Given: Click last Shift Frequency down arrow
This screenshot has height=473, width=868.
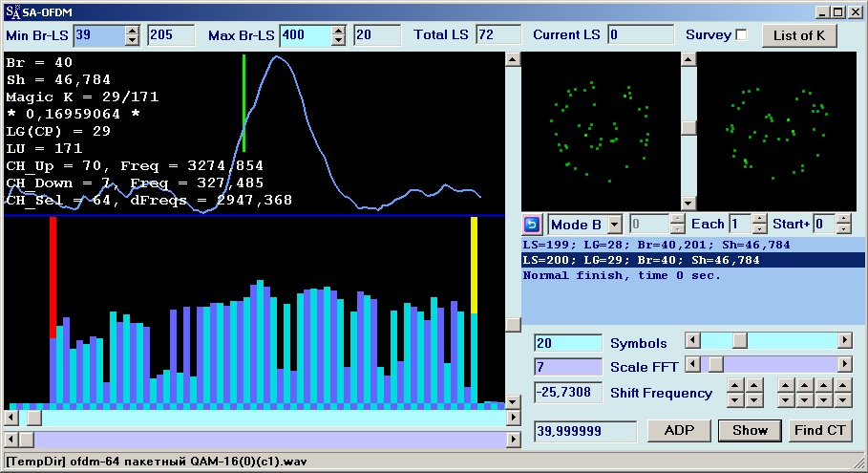Looking at the screenshot, I should (x=843, y=399).
